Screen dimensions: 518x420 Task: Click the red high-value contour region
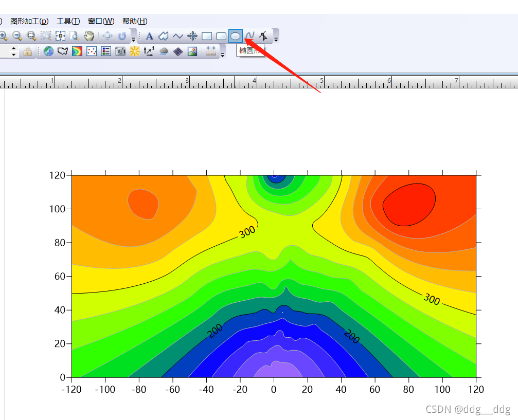click(x=409, y=205)
